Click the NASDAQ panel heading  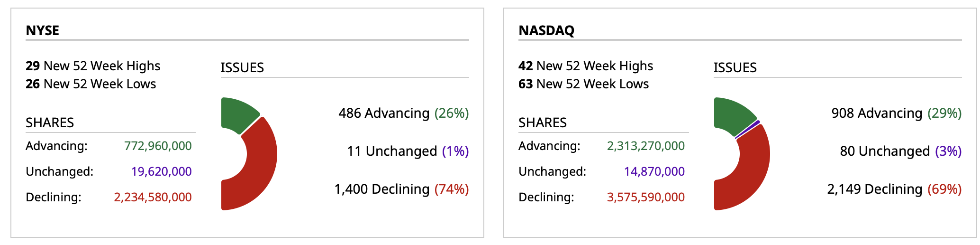click(546, 30)
